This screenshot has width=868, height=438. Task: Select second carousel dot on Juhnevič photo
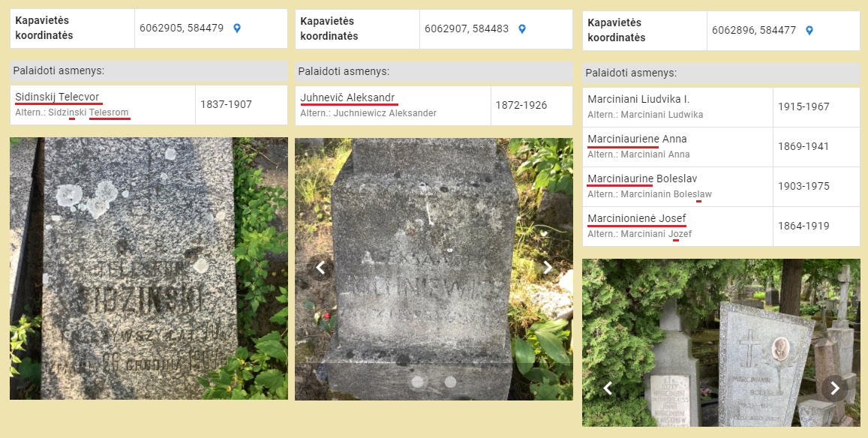pos(451,382)
